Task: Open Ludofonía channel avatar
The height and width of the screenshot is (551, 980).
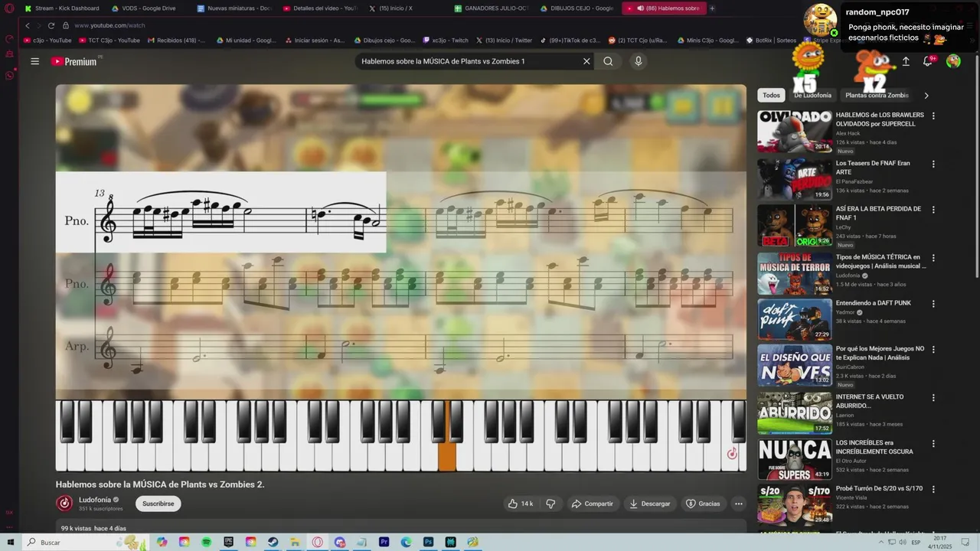Action: tap(64, 503)
